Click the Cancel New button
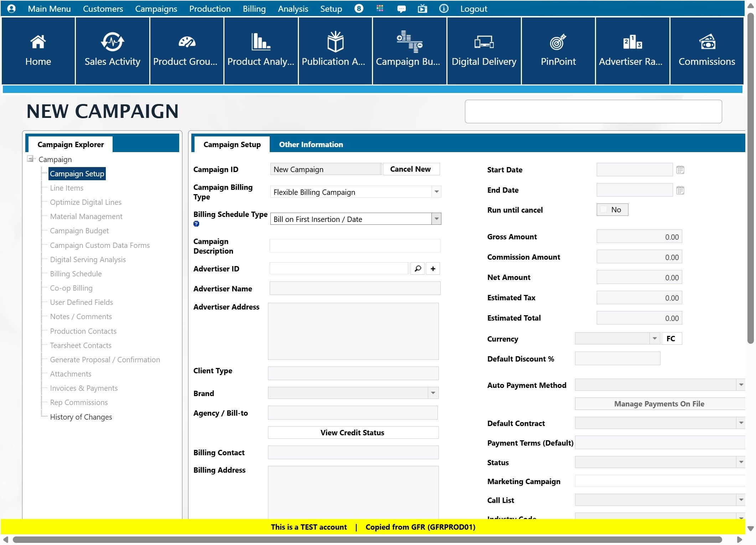Image resolution: width=756 pixels, height=545 pixels. pos(410,169)
